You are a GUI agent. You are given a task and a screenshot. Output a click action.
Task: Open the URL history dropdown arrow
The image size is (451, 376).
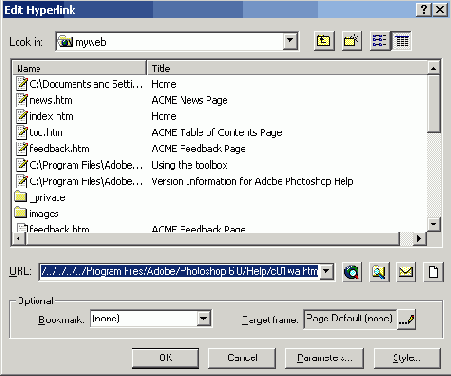326,271
